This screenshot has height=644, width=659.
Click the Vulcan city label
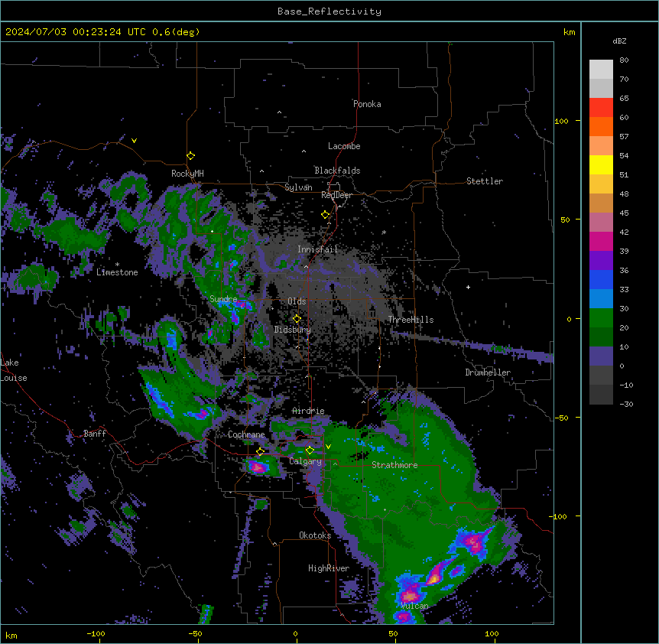click(x=414, y=606)
